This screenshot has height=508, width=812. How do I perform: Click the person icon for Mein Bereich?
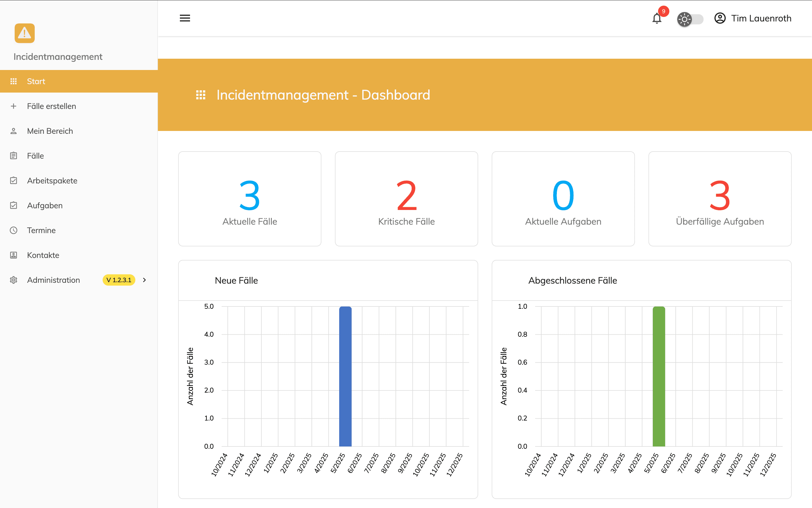pos(14,131)
